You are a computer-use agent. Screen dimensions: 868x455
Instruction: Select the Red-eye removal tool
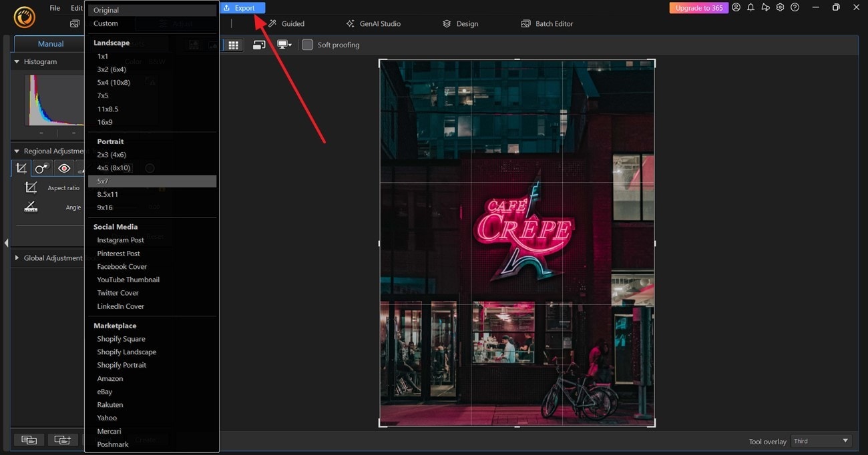point(63,168)
